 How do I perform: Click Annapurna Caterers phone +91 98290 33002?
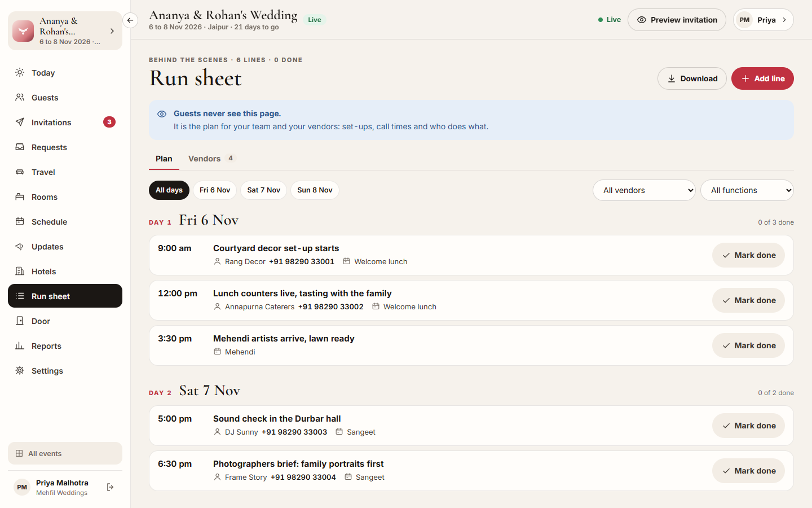331,306
